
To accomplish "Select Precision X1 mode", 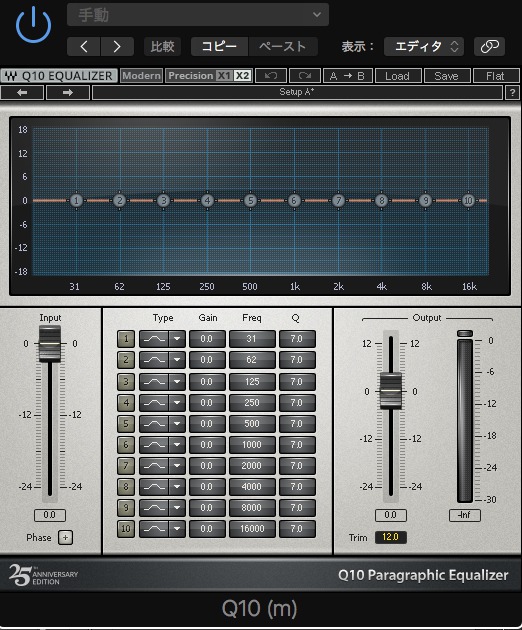I will coord(224,76).
